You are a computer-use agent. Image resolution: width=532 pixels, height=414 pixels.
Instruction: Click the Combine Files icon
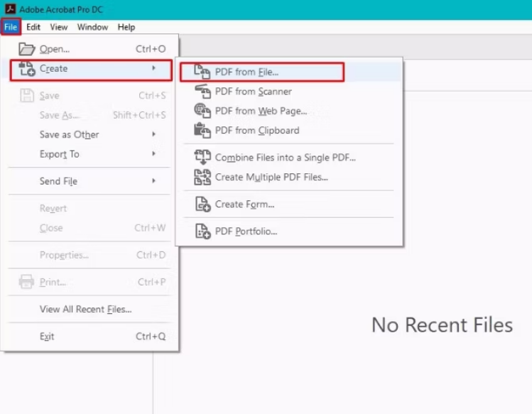[202, 157]
